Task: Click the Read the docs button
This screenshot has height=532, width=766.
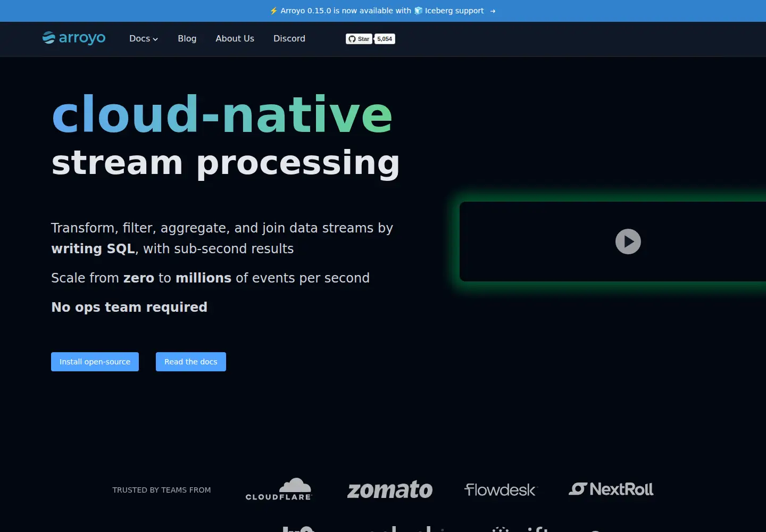Action: (x=191, y=362)
